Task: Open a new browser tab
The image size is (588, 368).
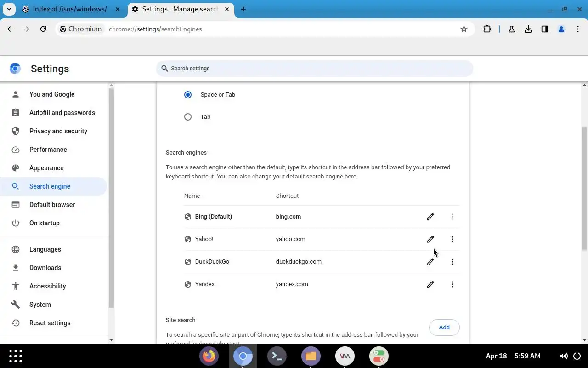Action: [x=243, y=9]
